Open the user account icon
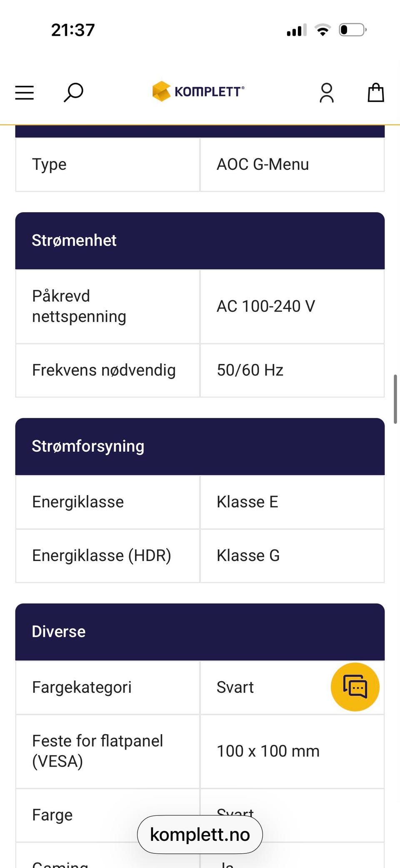400x868 pixels. [x=326, y=93]
